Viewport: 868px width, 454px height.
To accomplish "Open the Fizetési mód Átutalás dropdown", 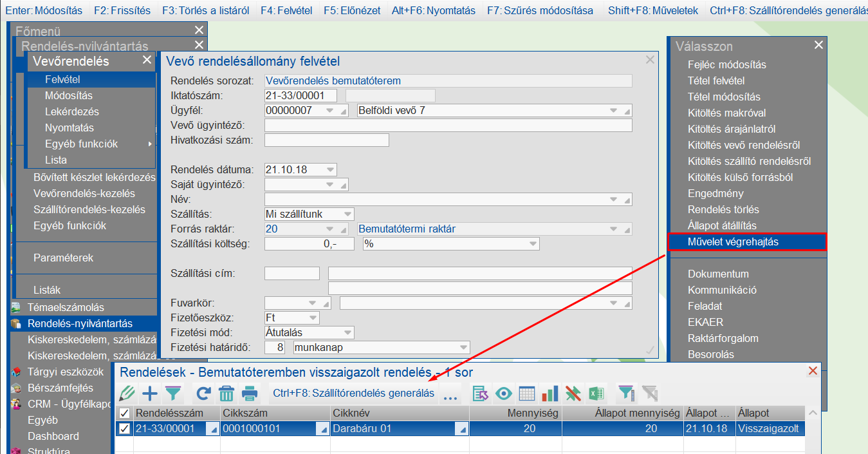I will (x=347, y=333).
